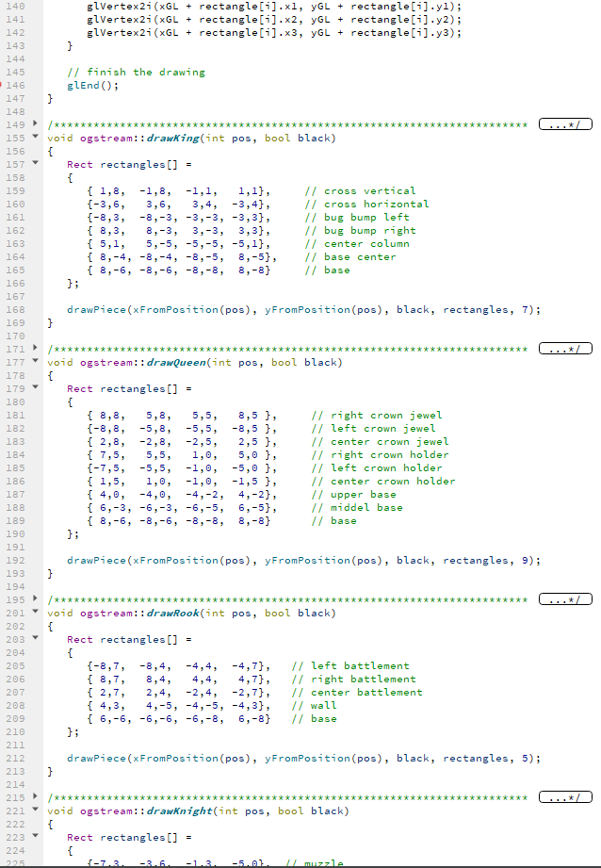Click the '// right crown holder' comment
The height and width of the screenshot is (868, 601).
pyautogui.click(x=381, y=455)
